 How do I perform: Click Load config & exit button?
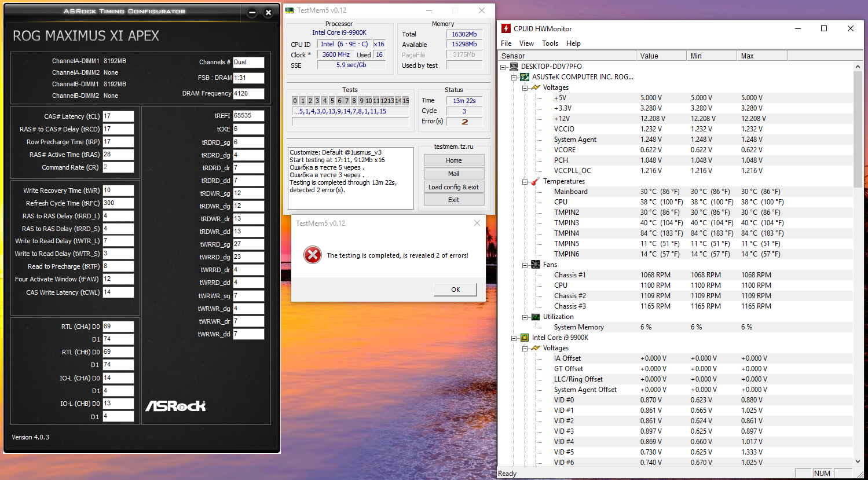(x=454, y=187)
